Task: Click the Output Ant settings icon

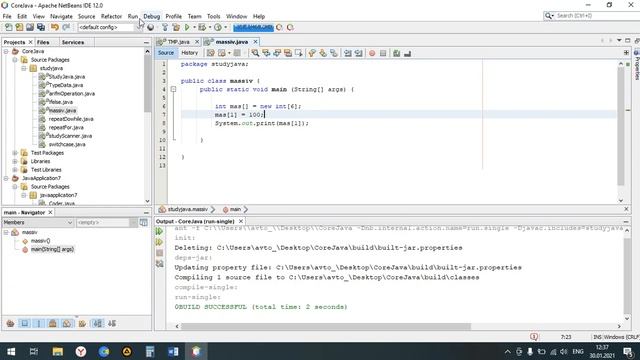Action: tap(159, 264)
